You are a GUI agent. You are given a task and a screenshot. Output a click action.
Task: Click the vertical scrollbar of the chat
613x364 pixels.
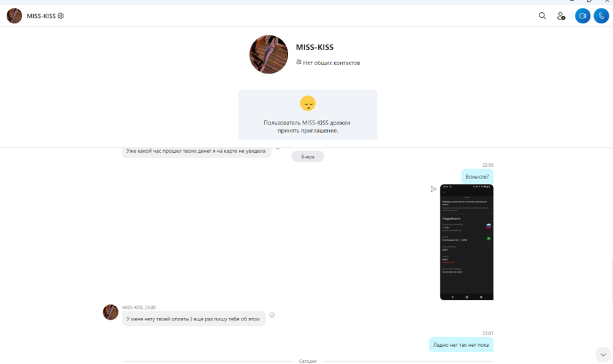[x=611, y=281]
